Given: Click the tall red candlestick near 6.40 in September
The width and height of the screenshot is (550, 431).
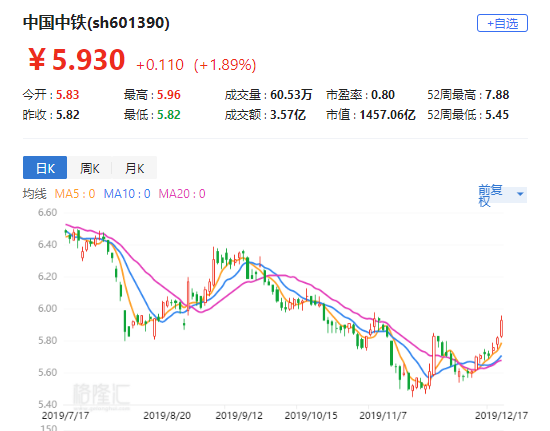Looking at the screenshot, I should coord(213,268).
